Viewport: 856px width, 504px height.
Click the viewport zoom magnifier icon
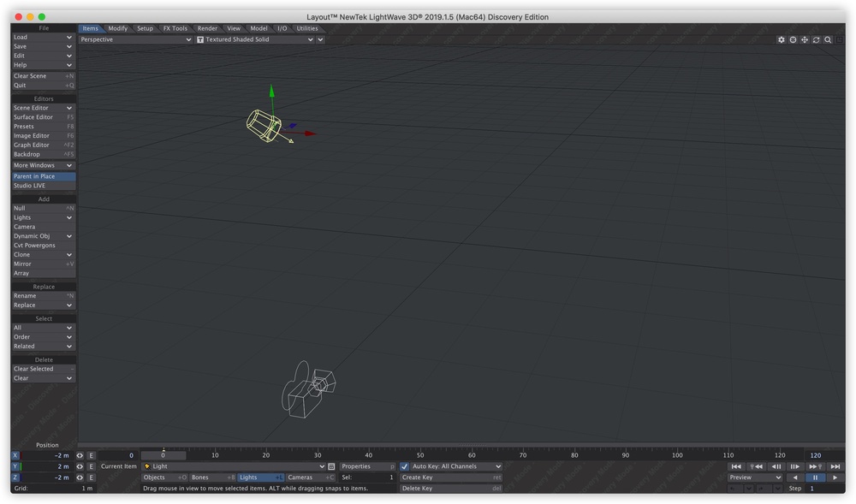[x=828, y=40]
